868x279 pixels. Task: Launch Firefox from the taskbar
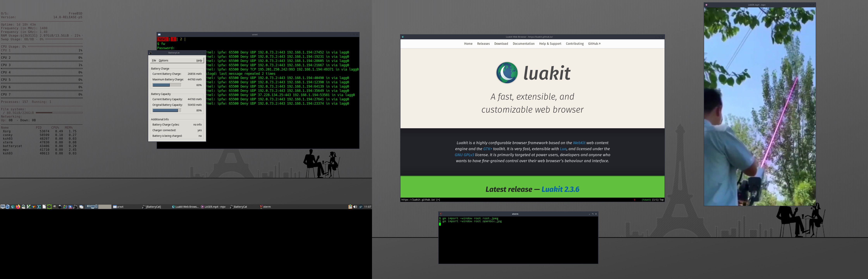coord(18,207)
